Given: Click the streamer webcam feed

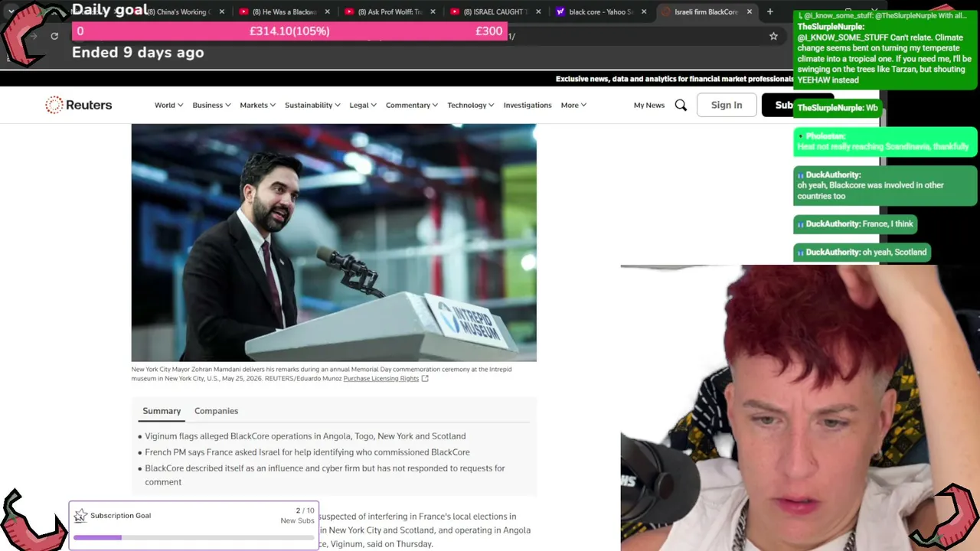Looking at the screenshot, I should point(800,408).
